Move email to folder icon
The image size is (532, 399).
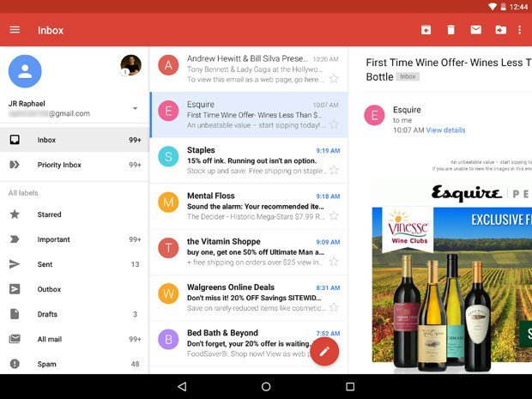click(501, 30)
